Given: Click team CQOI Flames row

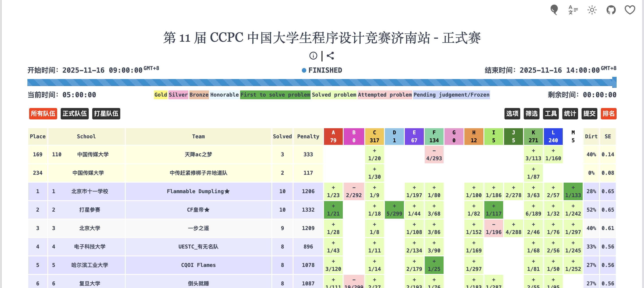Looking at the screenshot, I should (x=198, y=265).
